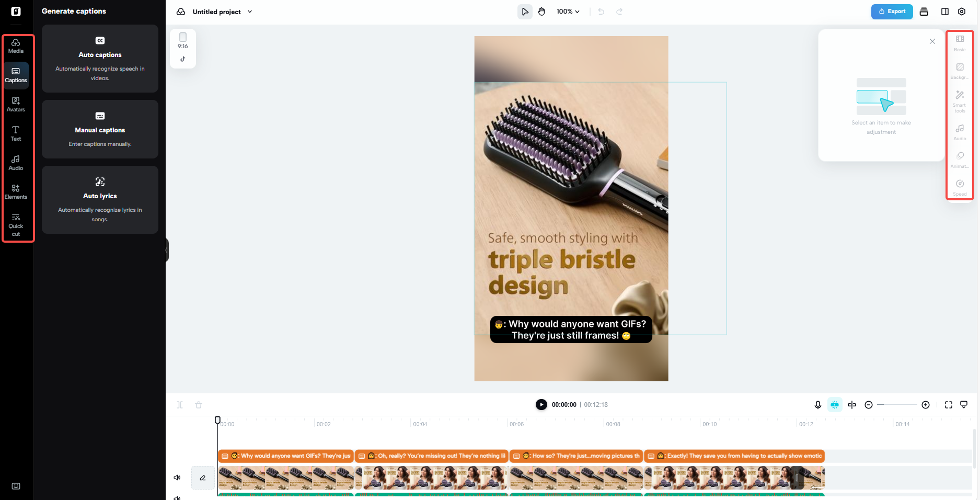980x500 pixels.
Task: Edit the video cover with pencil icon
Action: 203,478
